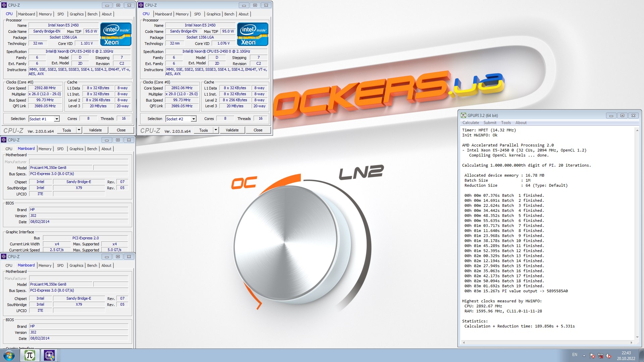The image size is (644, 362).
Task: Open SPD tab in lower Mainboard window
Action: (60, 265)
